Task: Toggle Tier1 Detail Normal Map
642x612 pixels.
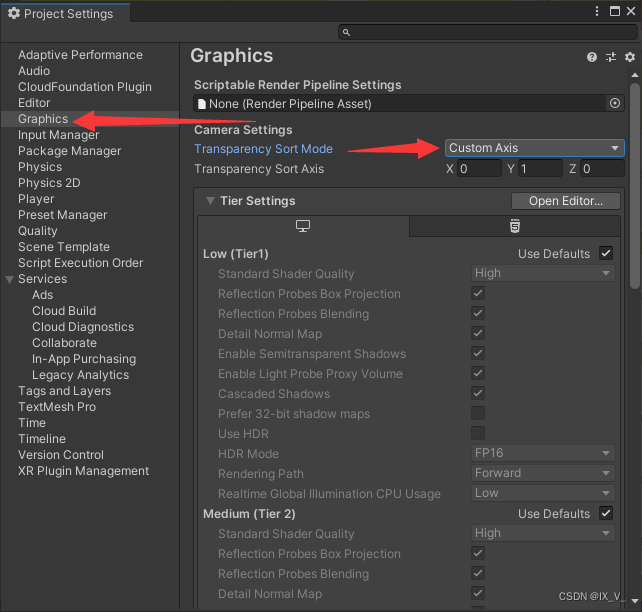Action: click(x=478, y=333)
